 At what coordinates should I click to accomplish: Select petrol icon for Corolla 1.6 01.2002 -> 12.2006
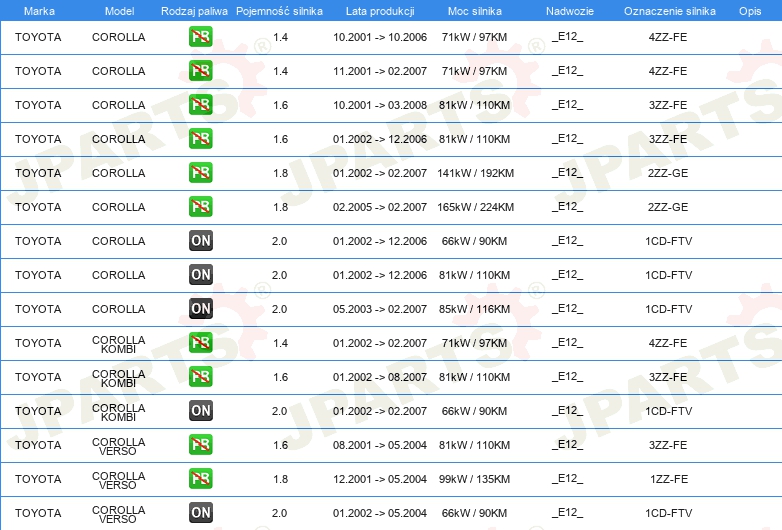pos(200,139)
